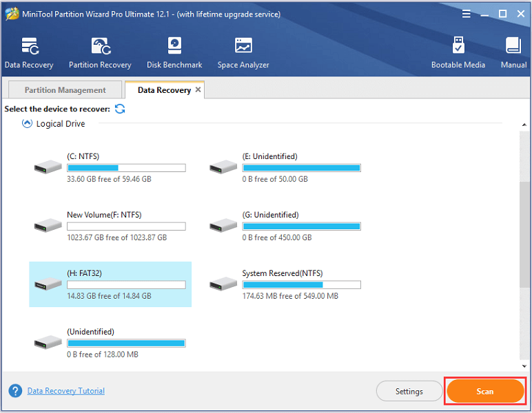Open the Settings button
Image resolution: width=532 pixels, height=413 pixels.
[409, 391]
